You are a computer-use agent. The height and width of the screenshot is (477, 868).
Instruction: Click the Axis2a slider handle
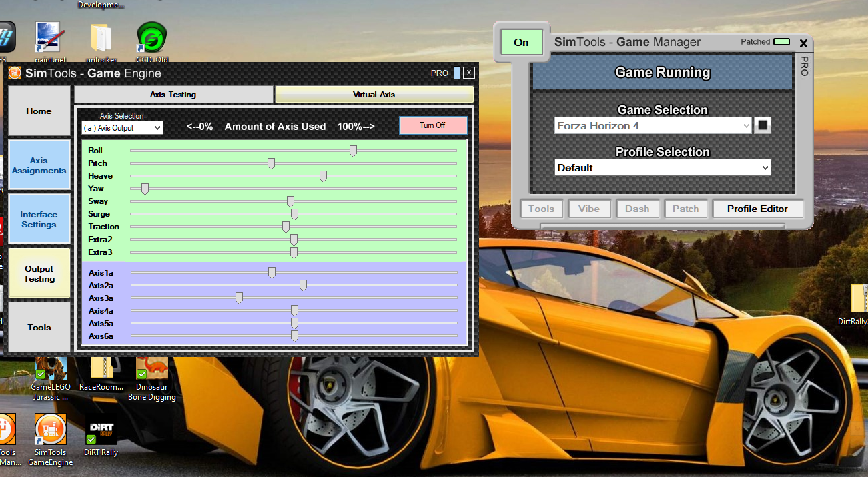(303, 285)
